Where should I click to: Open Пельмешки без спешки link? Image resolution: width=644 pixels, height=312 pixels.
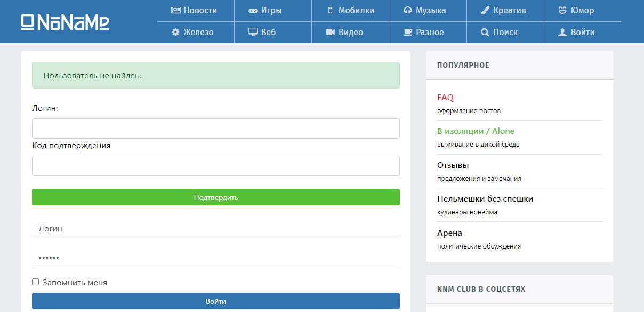(x=485, y=199)
